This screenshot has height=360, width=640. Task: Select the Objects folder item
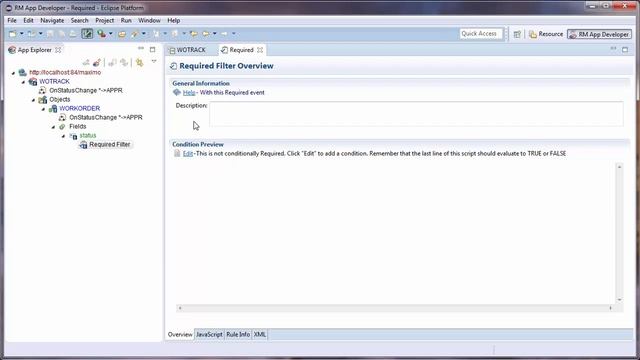tap(60, 99)
